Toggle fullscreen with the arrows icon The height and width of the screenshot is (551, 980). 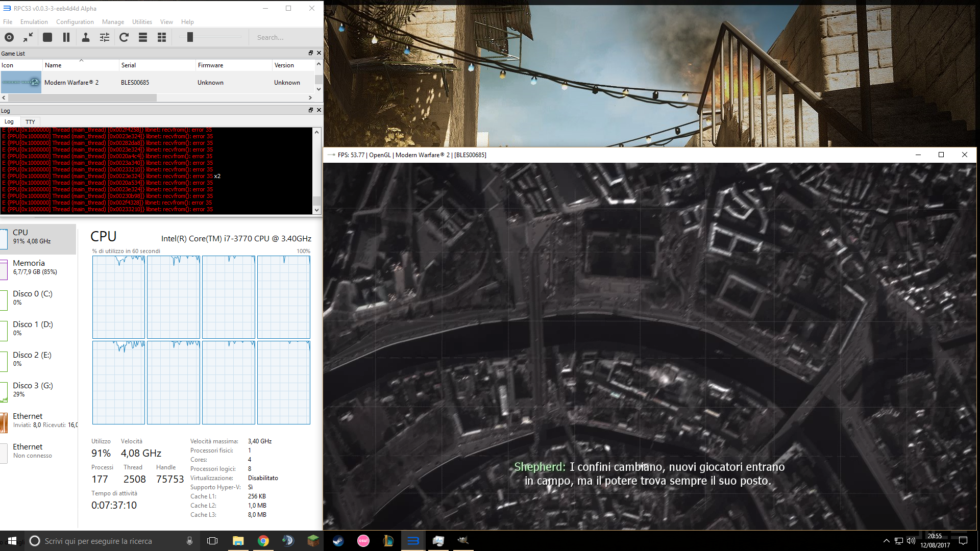coord(28,37)
